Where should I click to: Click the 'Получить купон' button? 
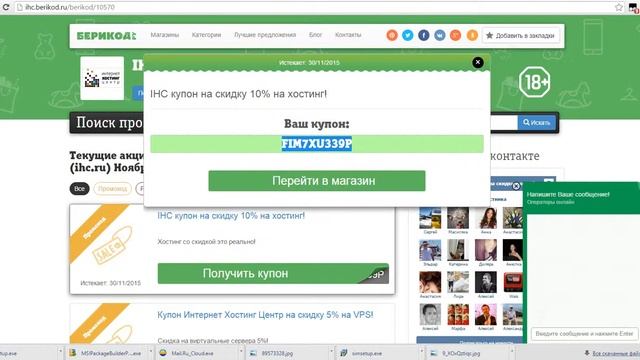[273, 273]
